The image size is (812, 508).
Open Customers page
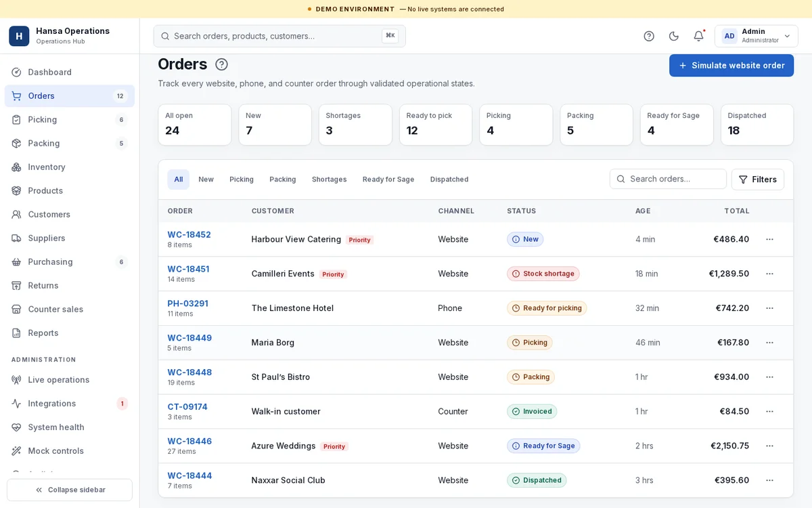[70, 215]
